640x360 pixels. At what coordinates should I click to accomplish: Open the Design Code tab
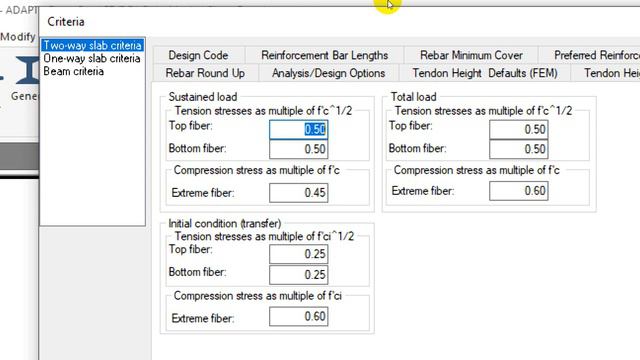tap(198, 55)
